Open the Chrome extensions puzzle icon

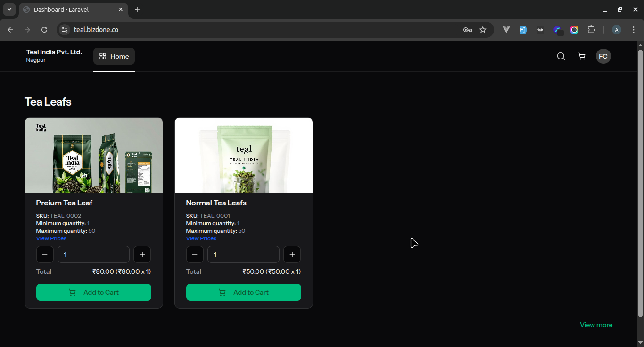coord(591,29)
